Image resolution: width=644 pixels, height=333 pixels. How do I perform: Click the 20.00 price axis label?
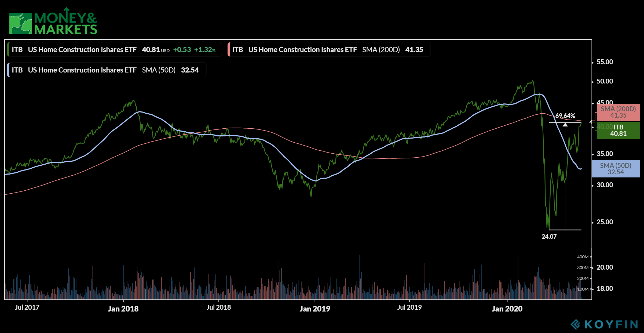(605, 267)
